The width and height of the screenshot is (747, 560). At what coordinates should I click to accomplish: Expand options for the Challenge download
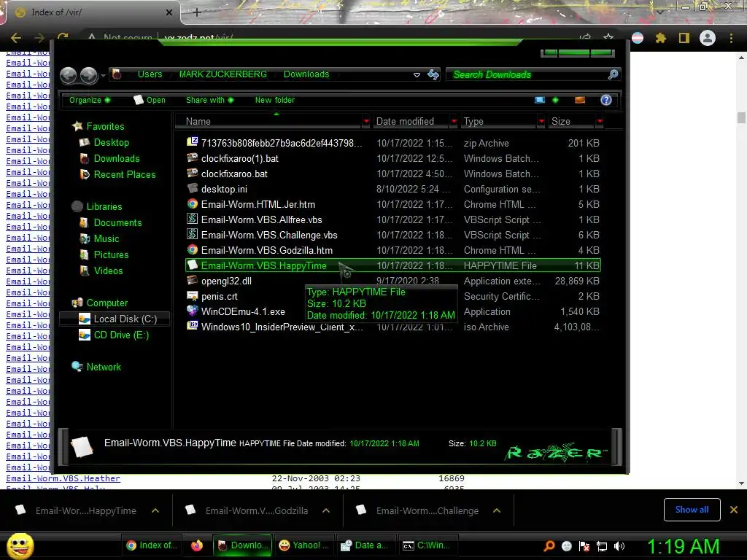tap(497, 510)
